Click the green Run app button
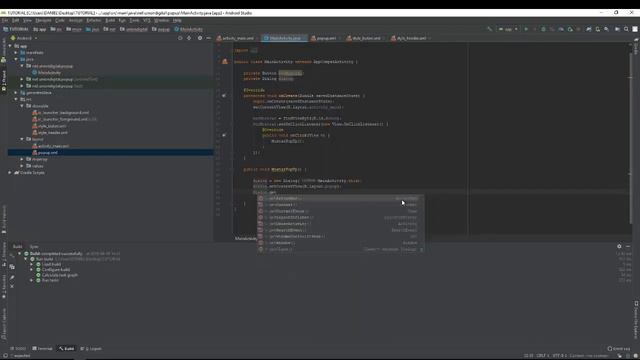 [x=526, y=29]
